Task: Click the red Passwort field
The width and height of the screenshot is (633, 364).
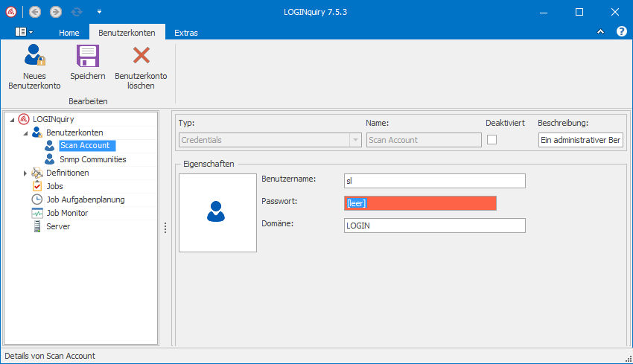Action: click(x=420, y=203)
